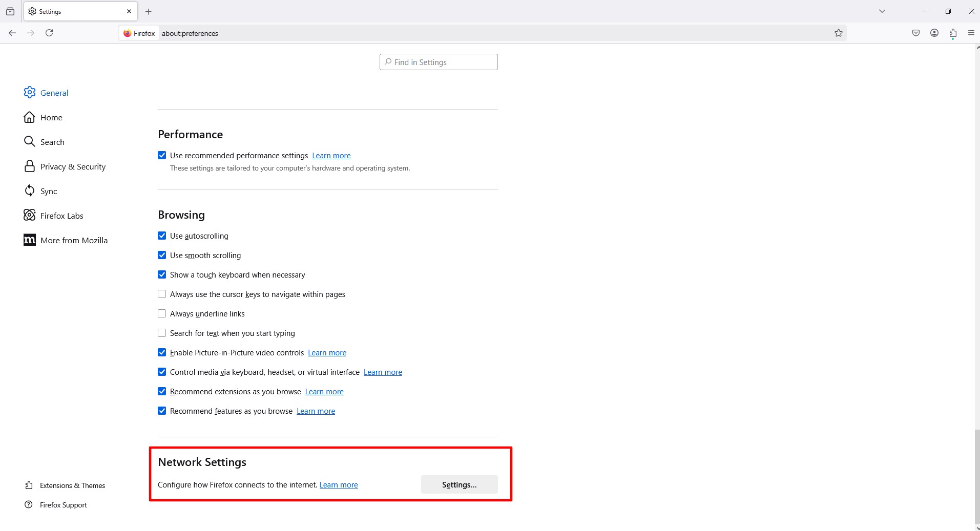Open the Firefox View icon
Screen dimensions: 980x531
(10, 11)
